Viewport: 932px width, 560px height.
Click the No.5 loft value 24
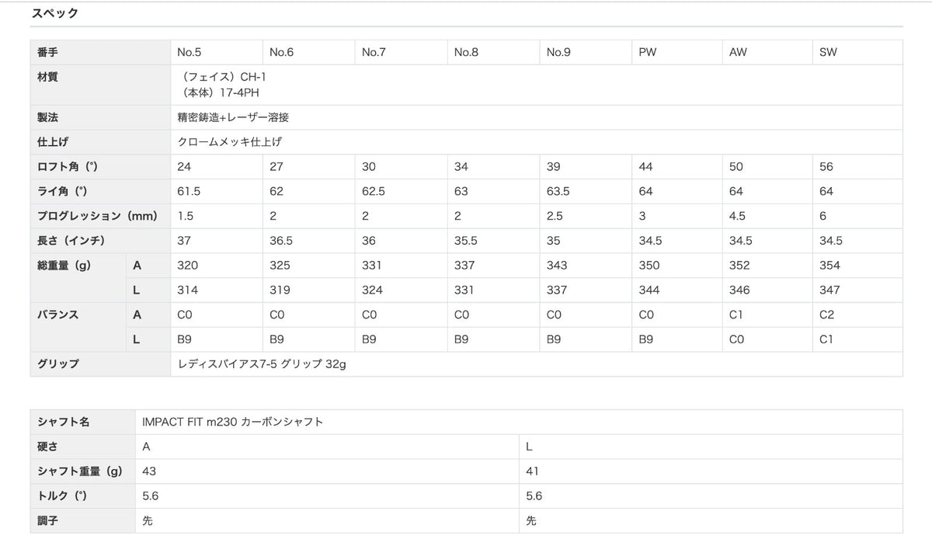coord(184,167)
